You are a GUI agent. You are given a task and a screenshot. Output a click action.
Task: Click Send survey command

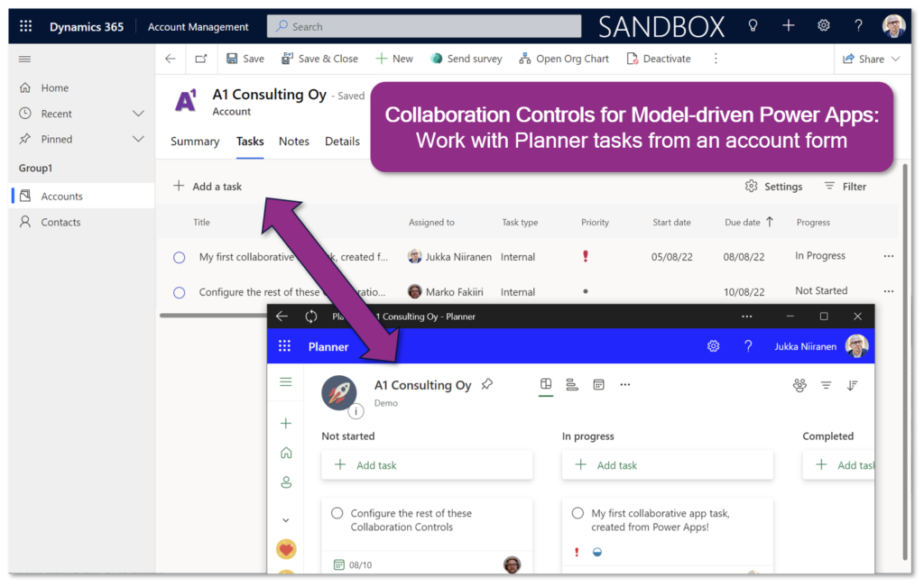pyautogui.click(x=467, y=59)
